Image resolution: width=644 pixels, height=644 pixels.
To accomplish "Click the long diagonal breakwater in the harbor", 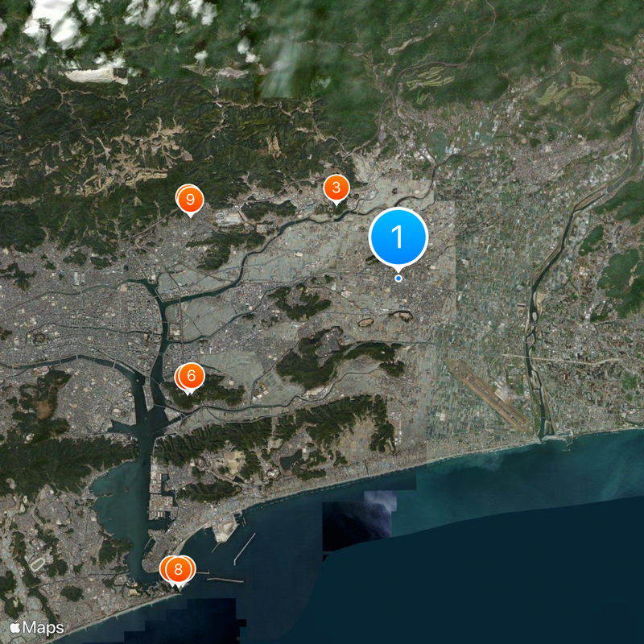I will point(243,548).
